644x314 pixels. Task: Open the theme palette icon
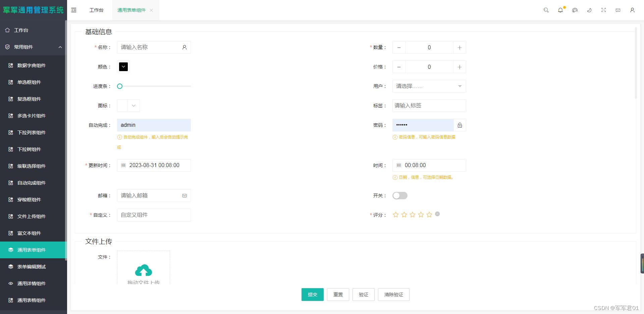[575, 10]
